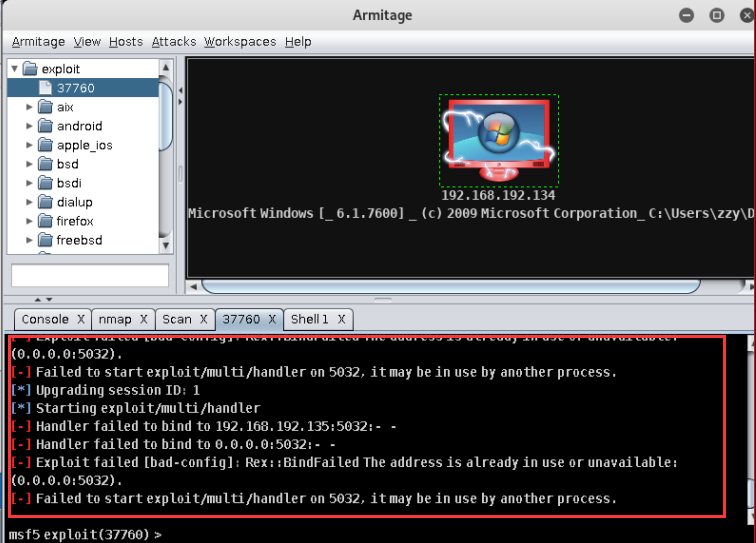The width and height of the screenshot is (756, 543).
Task: Switch to the Scan tab
Action: pos(177,319)
